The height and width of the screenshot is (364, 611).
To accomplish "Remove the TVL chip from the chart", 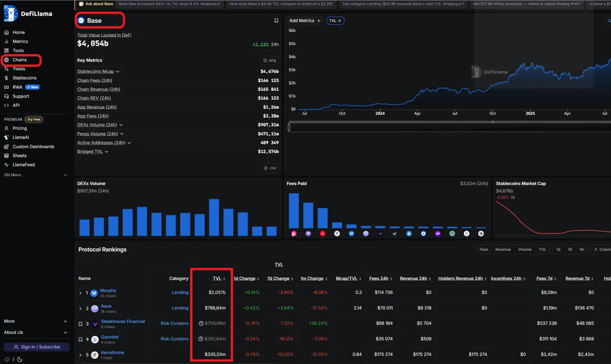I will [x=340, y=20].
